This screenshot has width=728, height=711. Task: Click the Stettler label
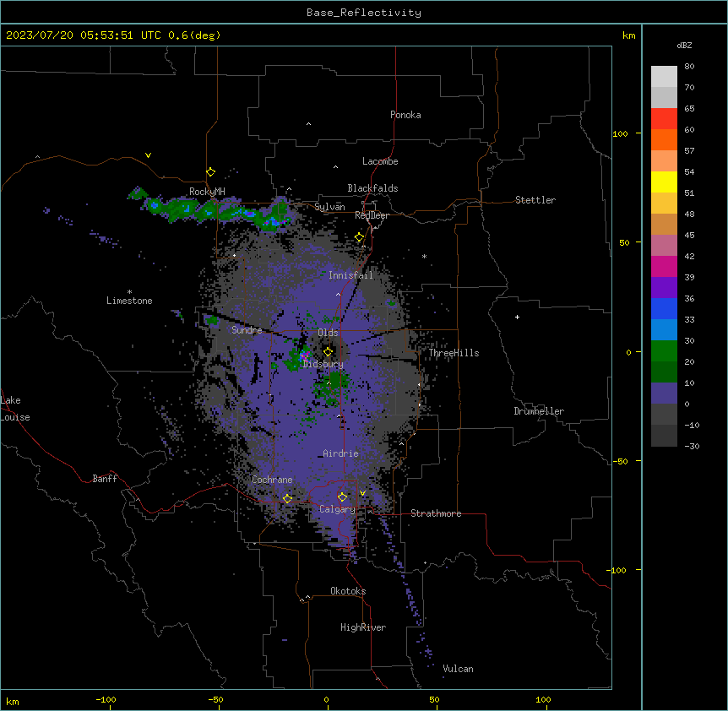535,200
